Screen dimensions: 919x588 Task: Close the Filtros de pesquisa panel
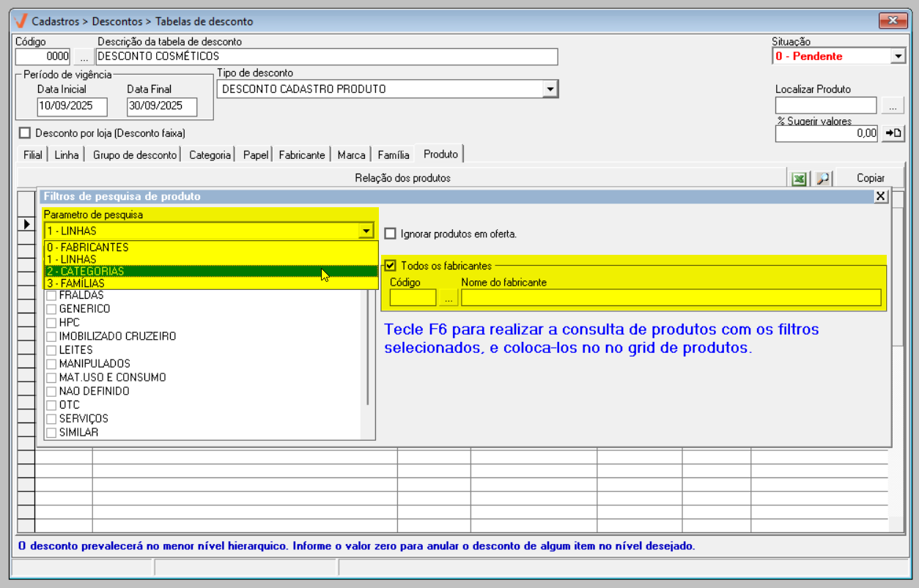tap(881, 196)
